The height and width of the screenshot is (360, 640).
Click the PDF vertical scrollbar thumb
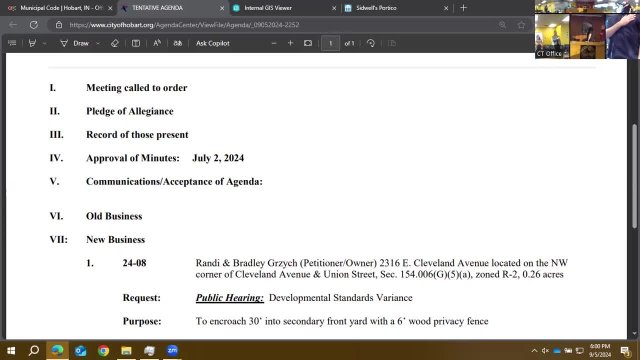tap(634, 176)
